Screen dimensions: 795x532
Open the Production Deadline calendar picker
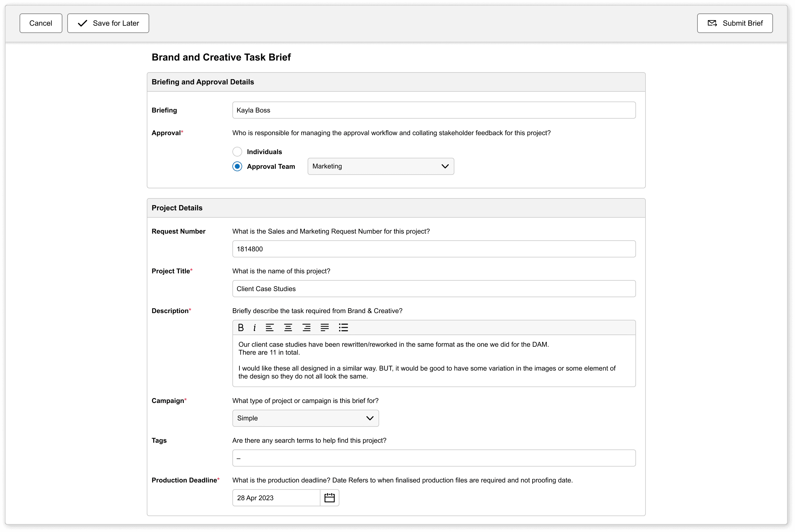click(x=330, y=497)
